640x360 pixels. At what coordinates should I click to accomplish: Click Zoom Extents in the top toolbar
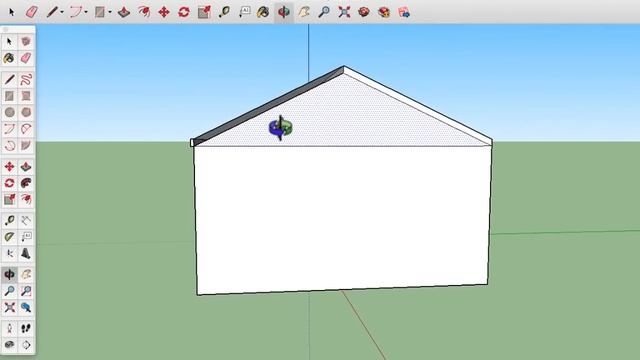(x=344, y=12)
